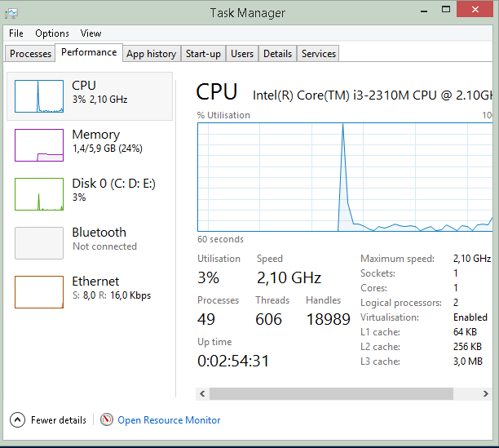Switch to the App history tab
The height and width of the screenshot is (448, 499).
point(151,54)
